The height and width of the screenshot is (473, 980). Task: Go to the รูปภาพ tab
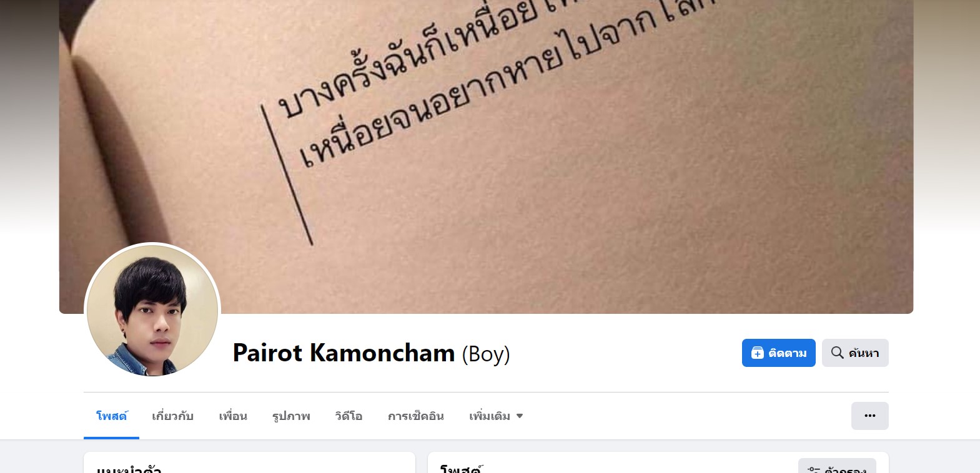pos(291,416)
